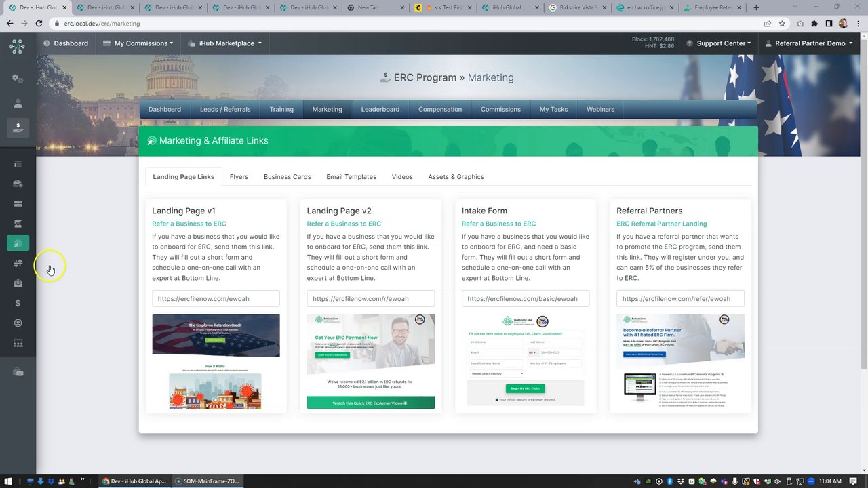Toggle the browser side panel icon
Viewport: 868px width, 488px height.
tap(829, 23)
